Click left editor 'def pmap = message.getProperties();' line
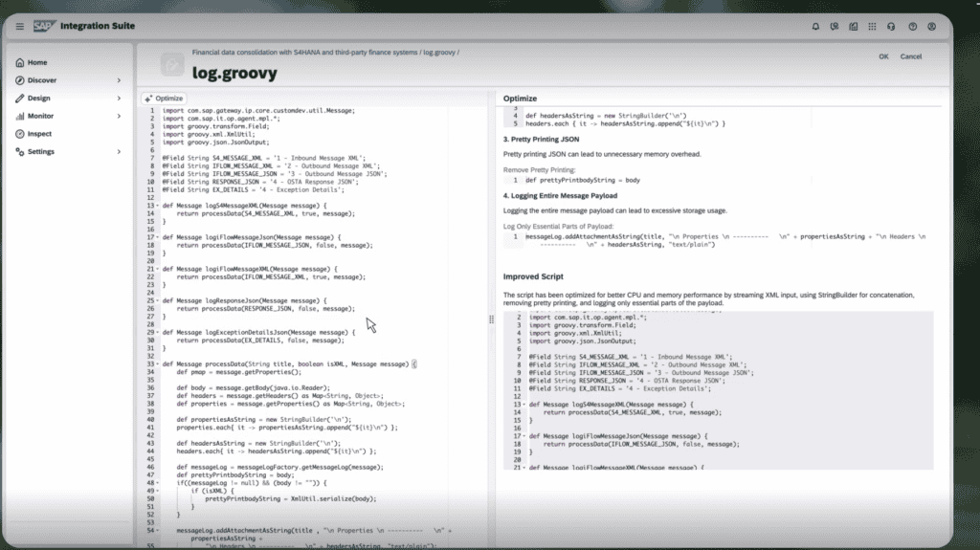Image resolution: width=980 pixels, height=550 pixels. (238, 372)
